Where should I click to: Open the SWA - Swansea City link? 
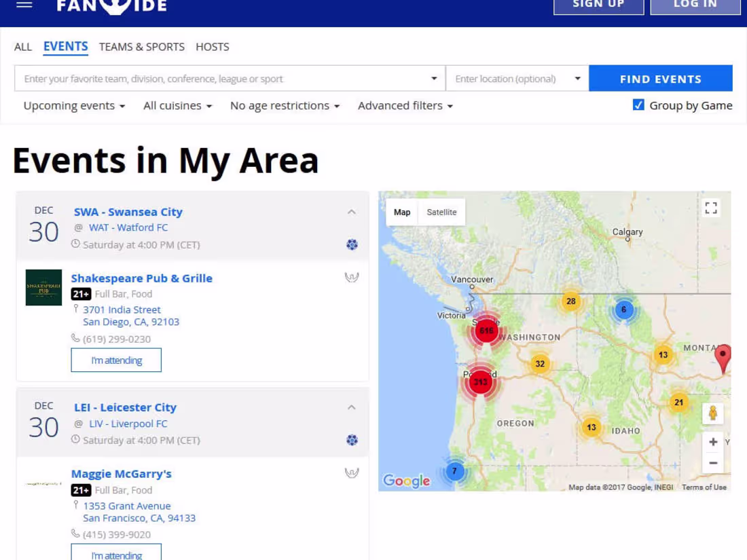[x=128, y=212]
